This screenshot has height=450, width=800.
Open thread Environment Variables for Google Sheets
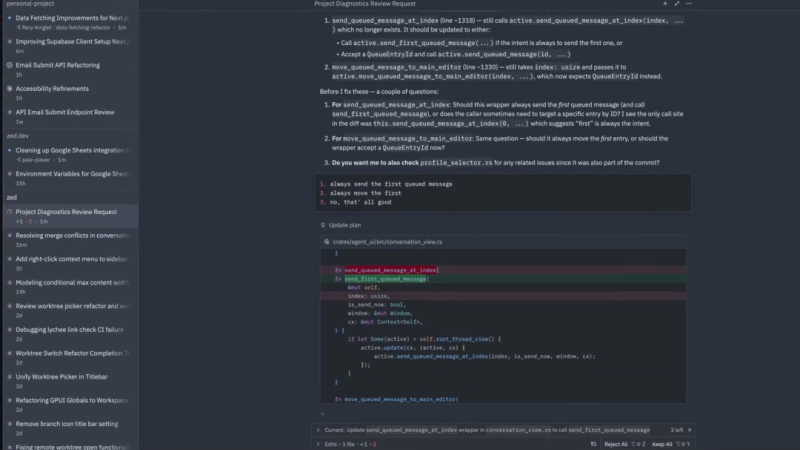pos(70,178)
